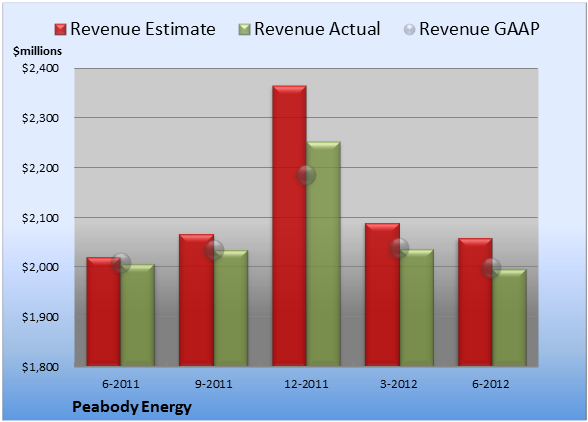
Task: Click the GAAP sphere marker for 9-2011
Action: coord(214,250)
